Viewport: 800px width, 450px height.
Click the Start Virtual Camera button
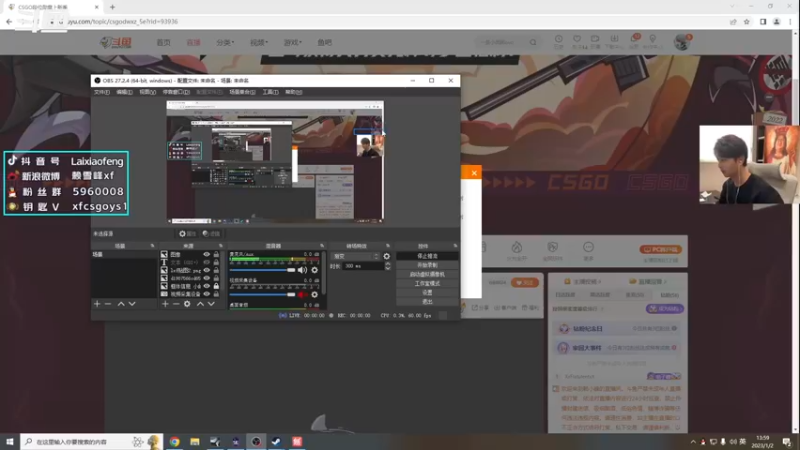[x=427, y=274]
